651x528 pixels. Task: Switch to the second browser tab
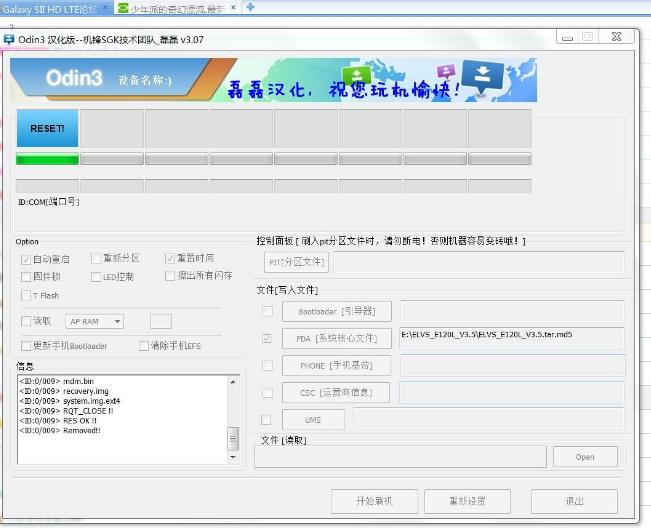pos(177,8)
